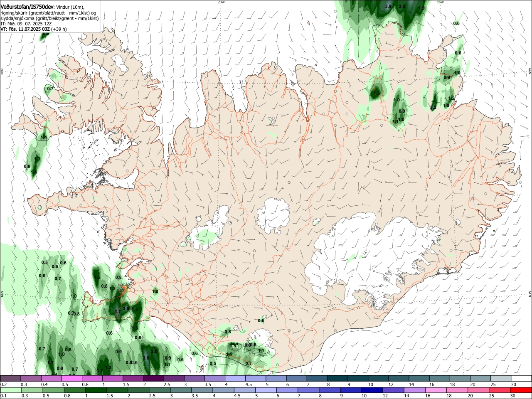Click the "VT: Fös. 11.07.2025 03Z (+39 h)" line
This screenshot has height=399, width=532.
[x=34, y=29]
